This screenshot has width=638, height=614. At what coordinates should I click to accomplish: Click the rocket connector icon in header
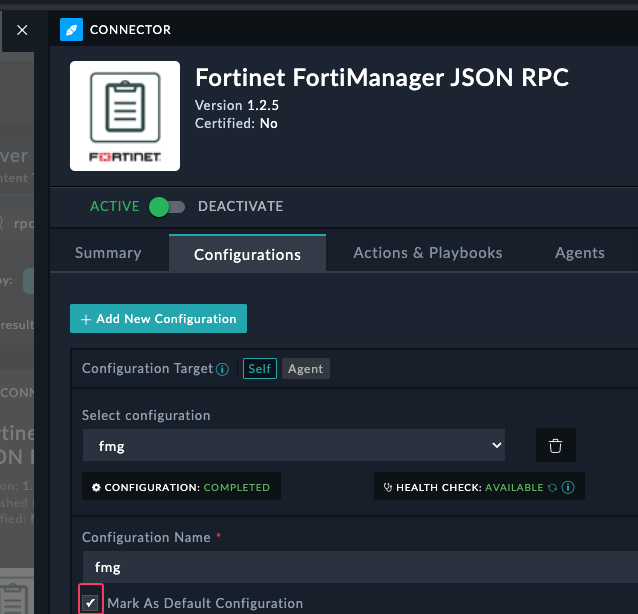[72, 30]
